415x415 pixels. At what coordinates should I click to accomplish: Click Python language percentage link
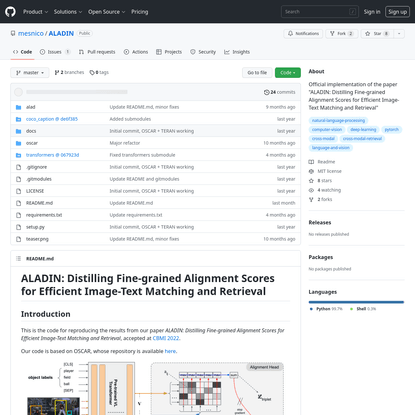tap(326, 309)
